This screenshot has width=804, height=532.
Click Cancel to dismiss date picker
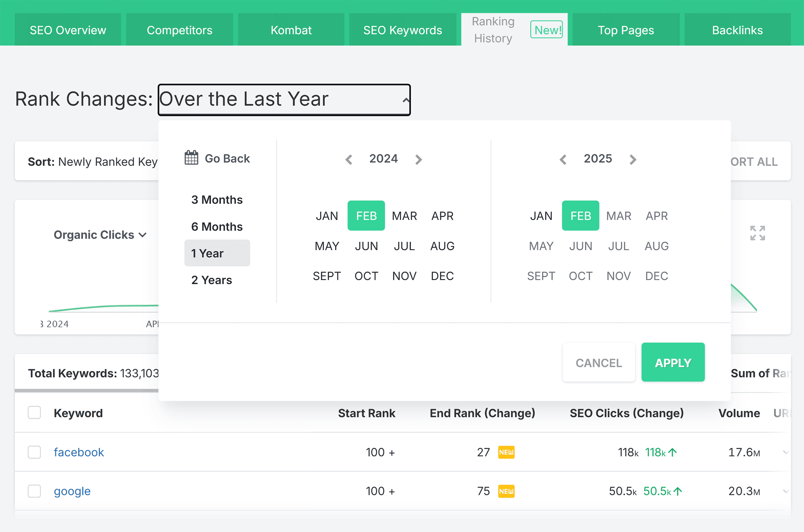tap(598, 362)
